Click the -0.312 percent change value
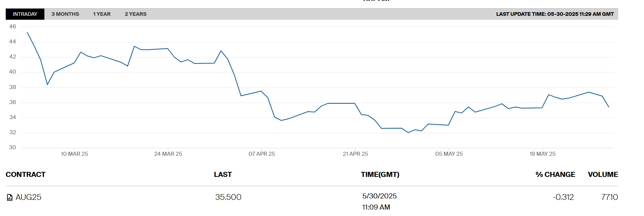 click(x=563, y=197)
